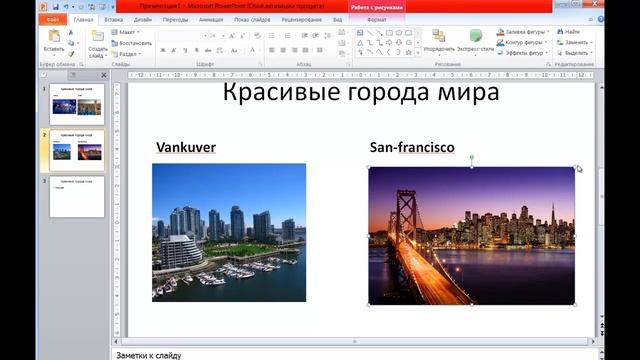Click the New Slide (Создать слайд) icon
Viewport: 640px width, 360px height.
98,36
